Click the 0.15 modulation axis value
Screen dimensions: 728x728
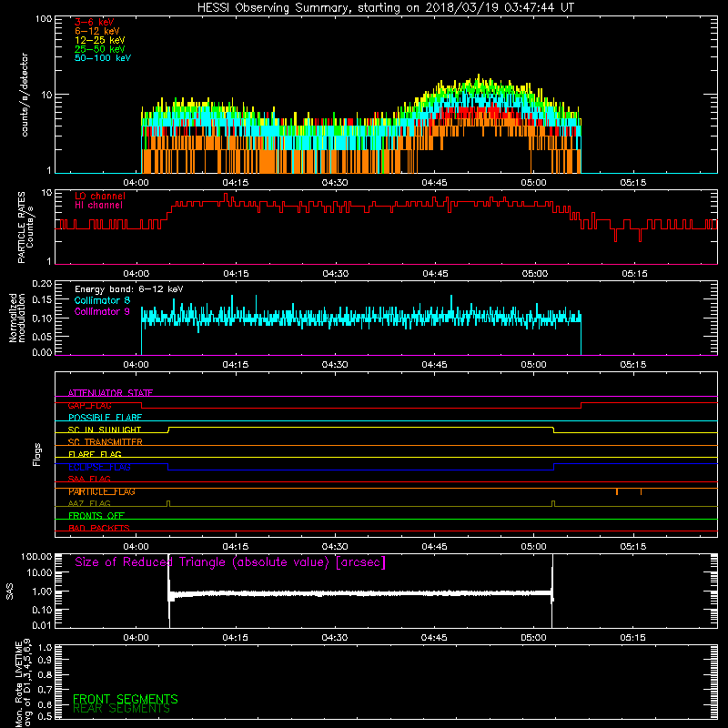(42, 300)
